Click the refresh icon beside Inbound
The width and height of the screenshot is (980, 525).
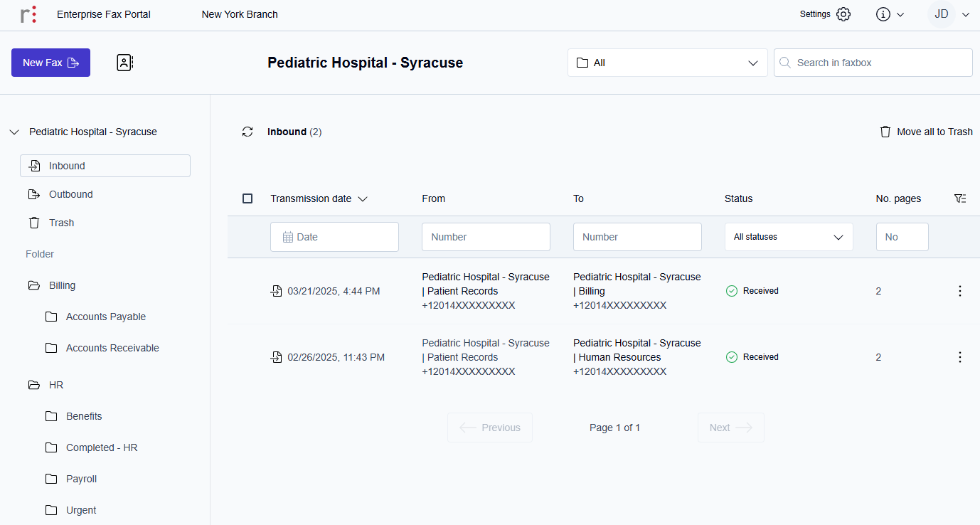tap(247, 132)
